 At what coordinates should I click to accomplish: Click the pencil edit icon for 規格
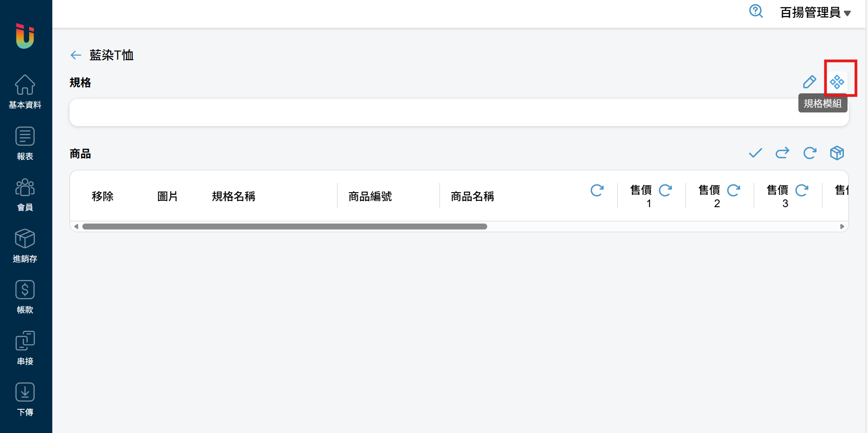point(809,82)
